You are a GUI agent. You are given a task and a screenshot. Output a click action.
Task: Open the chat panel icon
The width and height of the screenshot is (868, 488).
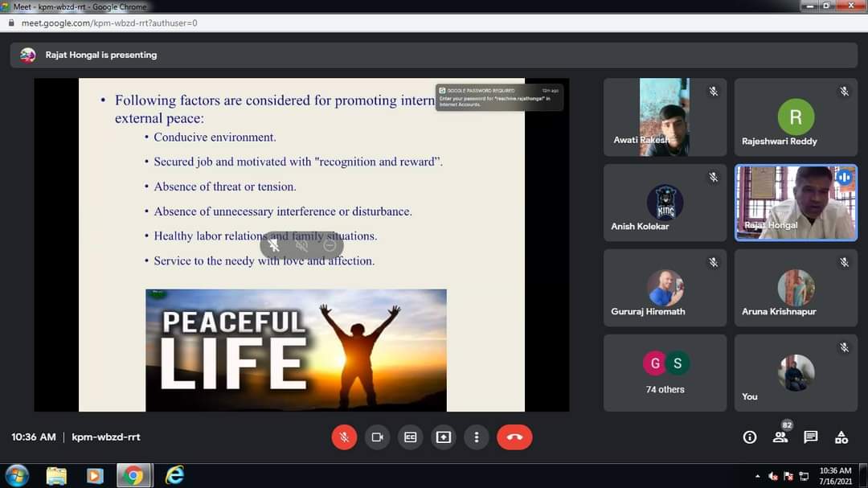click(x=811, y=437)
